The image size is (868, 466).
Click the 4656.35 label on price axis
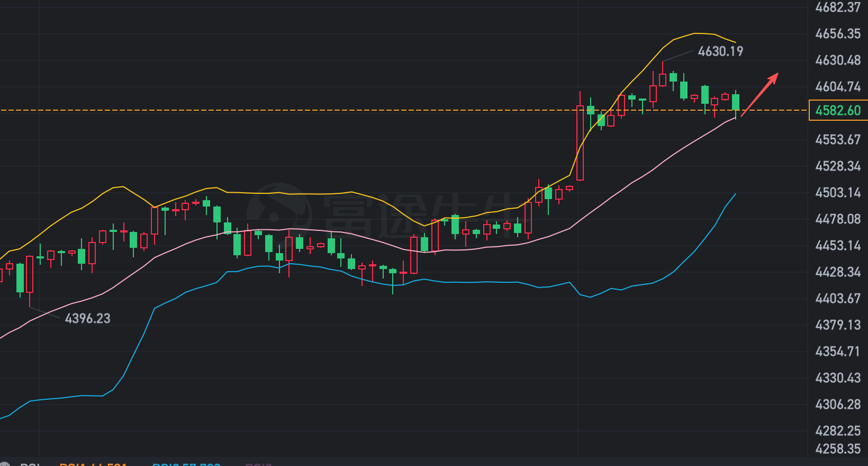838,34
